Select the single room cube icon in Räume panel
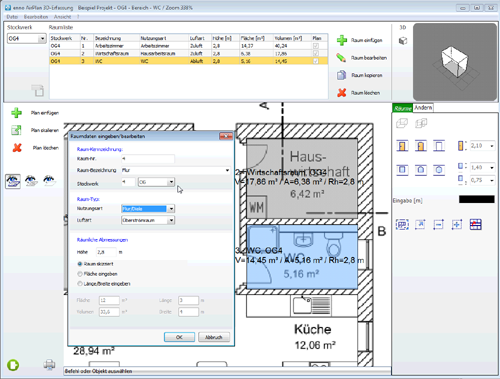500x379 pixels. coord(402,123)
